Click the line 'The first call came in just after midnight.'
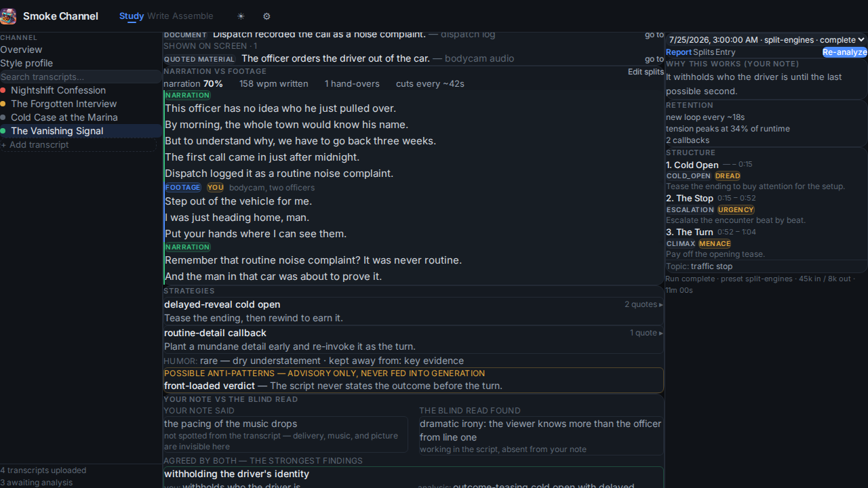Image resolution: width=868 pixels, height=488 pixels. pos(262,157)
